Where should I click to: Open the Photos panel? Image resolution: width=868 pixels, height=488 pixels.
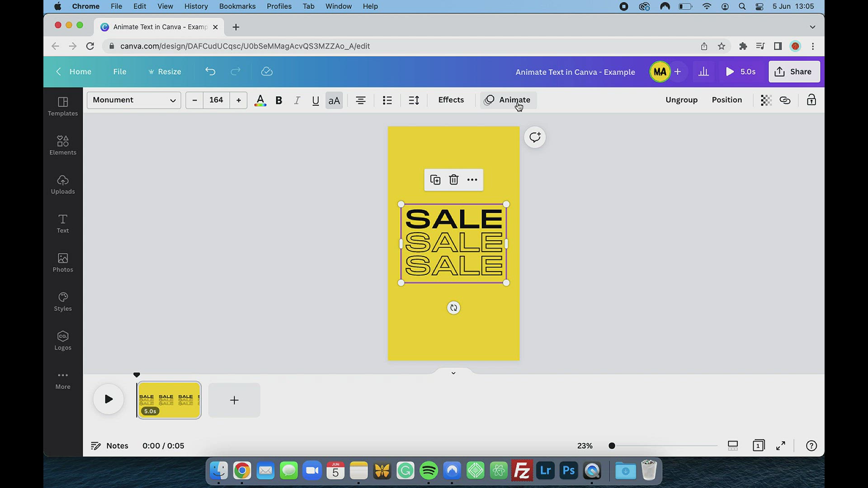(63, 263)
